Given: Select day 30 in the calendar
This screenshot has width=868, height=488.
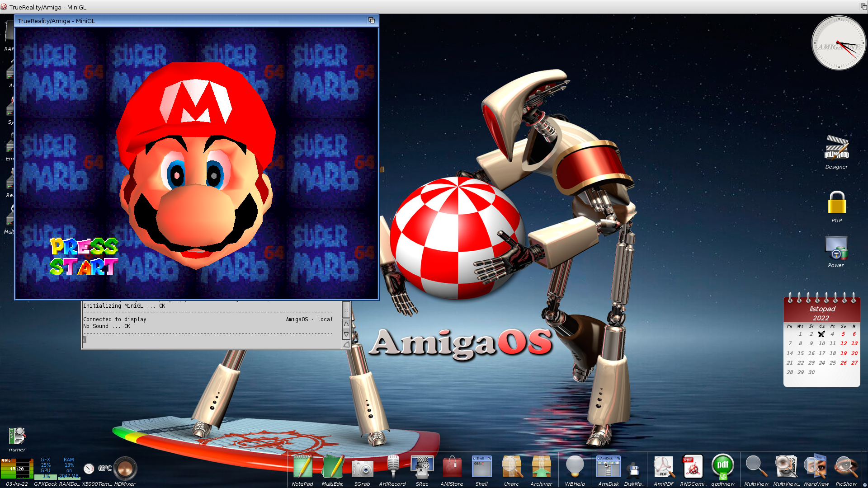Looking at the screenshot, I should click(x=811, y=372).
